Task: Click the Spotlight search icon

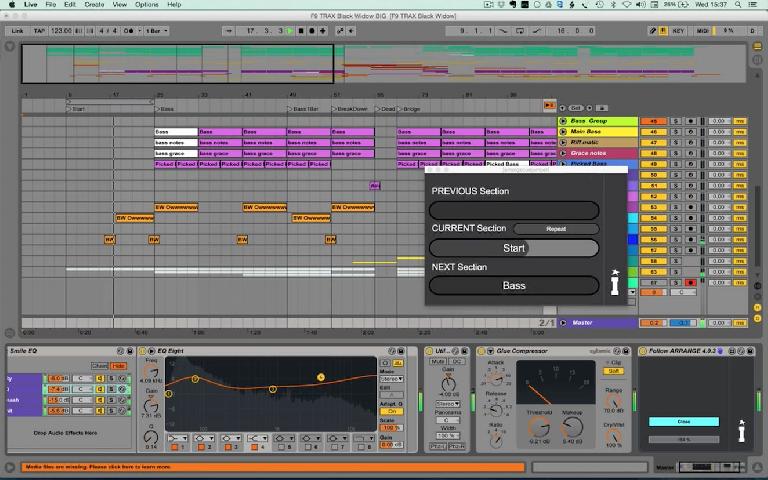Action: (x=738, y=4)
